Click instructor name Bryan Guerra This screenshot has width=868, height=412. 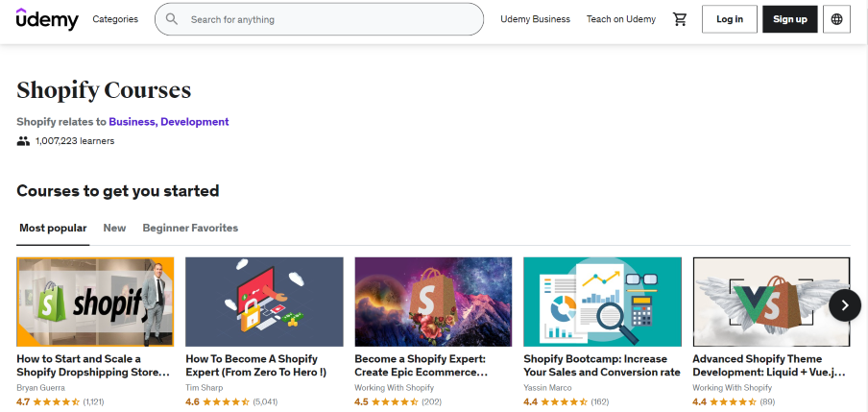pos(40,388)
